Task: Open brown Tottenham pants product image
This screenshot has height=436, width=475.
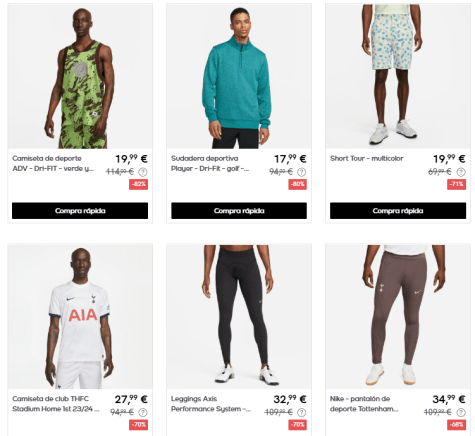Action: pos(398,317)
